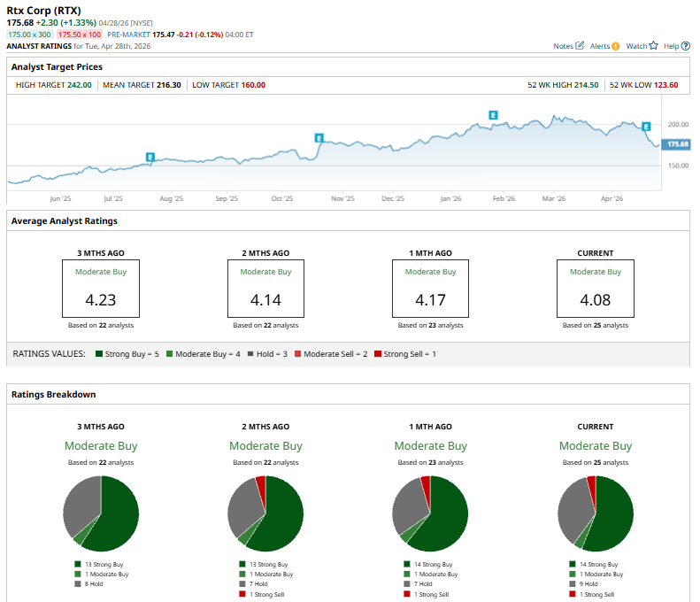Select the earnings marker near Feb '26
Image resolution: width=700 pixels, height=602 pixels.
493,115
